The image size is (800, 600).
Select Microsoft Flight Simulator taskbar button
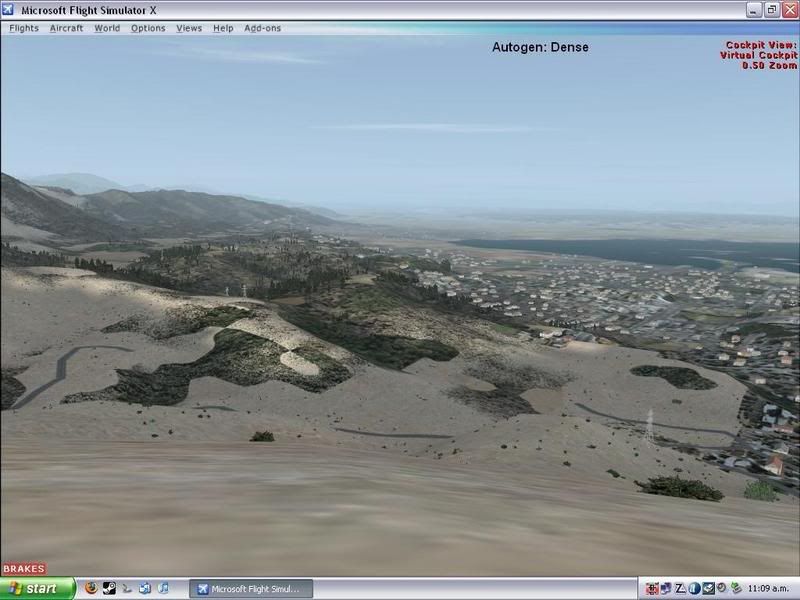[250, 589]
